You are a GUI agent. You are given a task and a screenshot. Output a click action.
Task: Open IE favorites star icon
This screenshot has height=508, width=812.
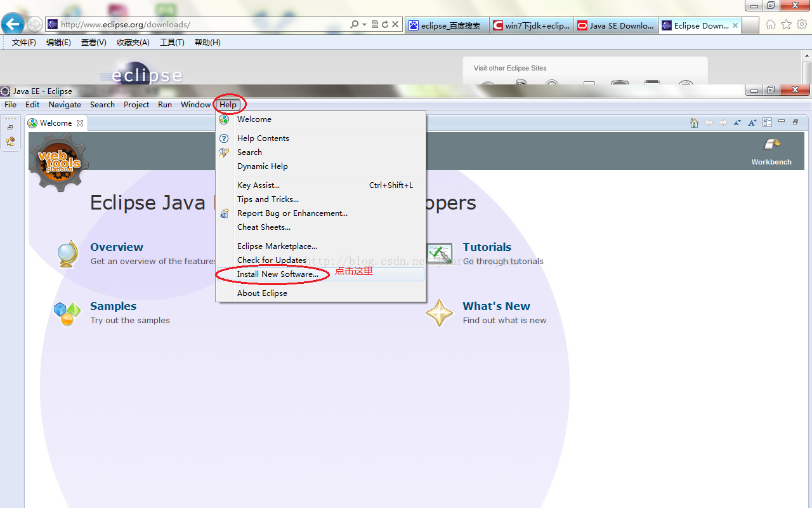[787, 25]
